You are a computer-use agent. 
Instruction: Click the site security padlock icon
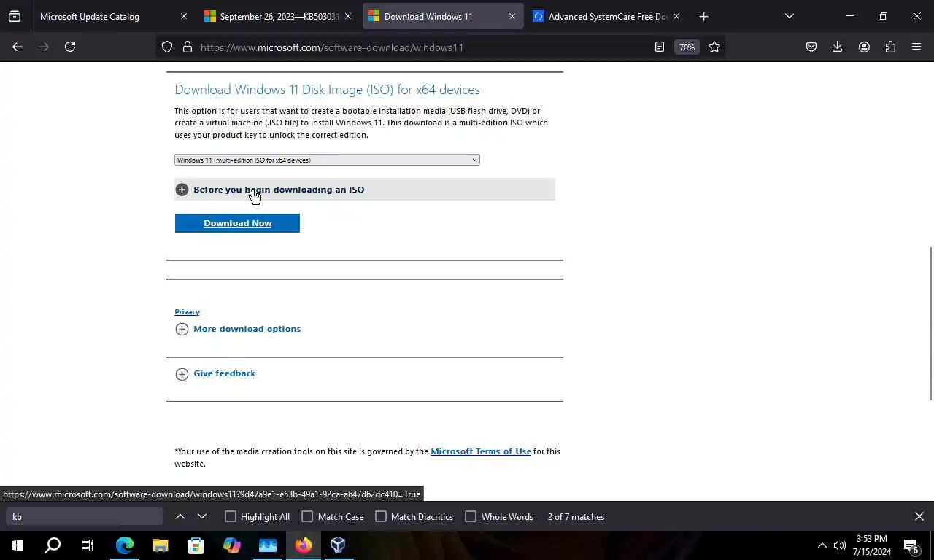pyautogui.click(x=188, y=47)
